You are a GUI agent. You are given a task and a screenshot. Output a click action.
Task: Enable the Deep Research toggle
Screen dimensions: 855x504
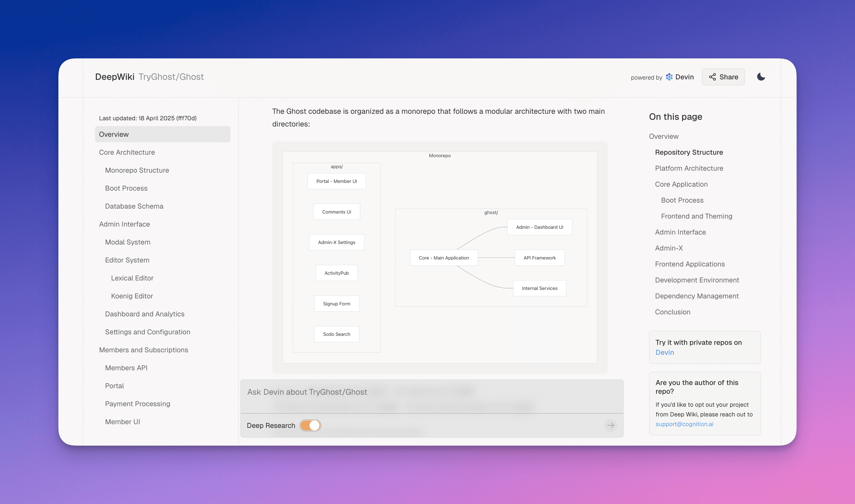point(310,425)
